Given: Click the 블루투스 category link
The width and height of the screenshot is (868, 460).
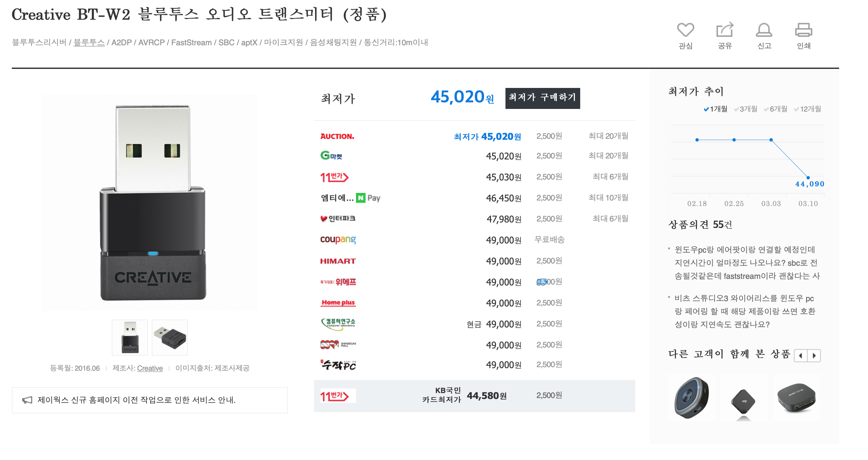Looking at the screenshot, I should 89,43.
